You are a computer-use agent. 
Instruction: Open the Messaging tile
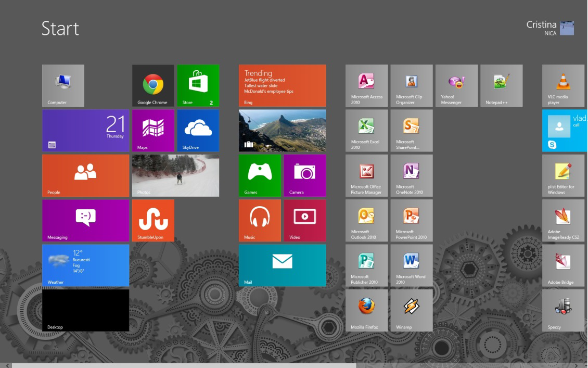(x=85, y=221)
